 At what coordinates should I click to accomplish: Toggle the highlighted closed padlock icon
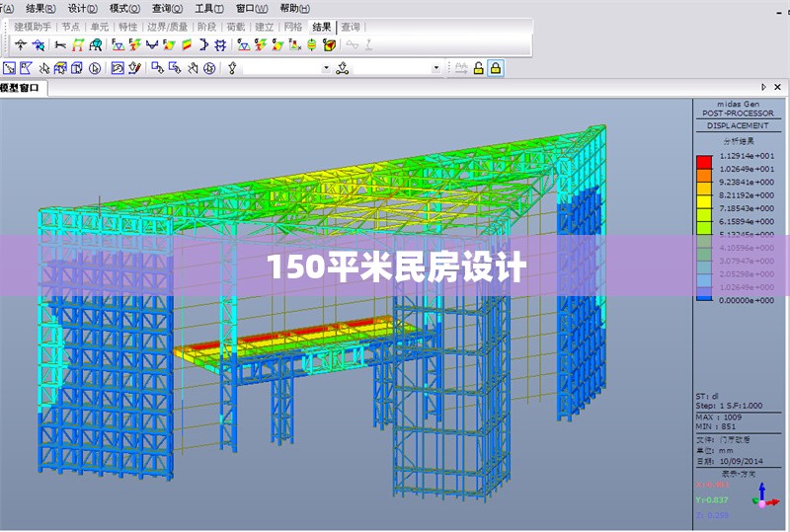tap(495, 68)
